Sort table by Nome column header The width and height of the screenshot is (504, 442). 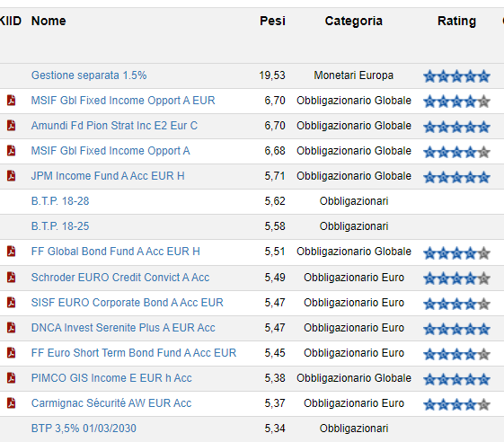[x=49, y=21]
